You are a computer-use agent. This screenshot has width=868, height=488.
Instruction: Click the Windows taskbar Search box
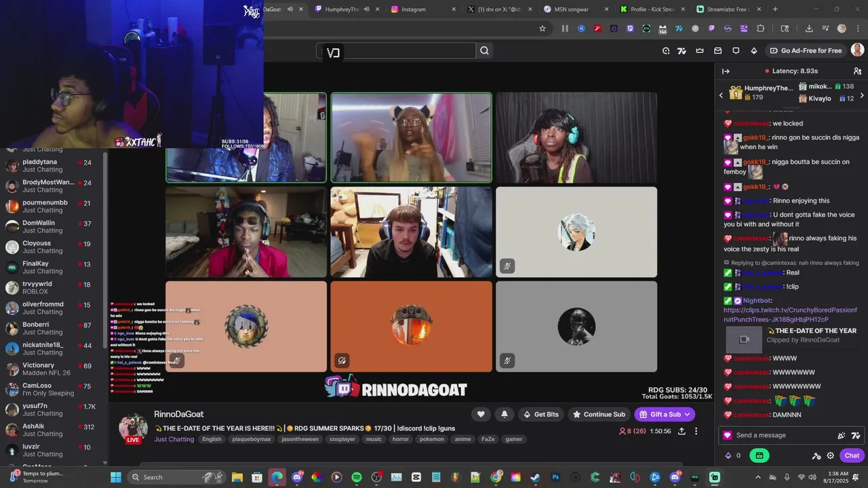(176, 477)
